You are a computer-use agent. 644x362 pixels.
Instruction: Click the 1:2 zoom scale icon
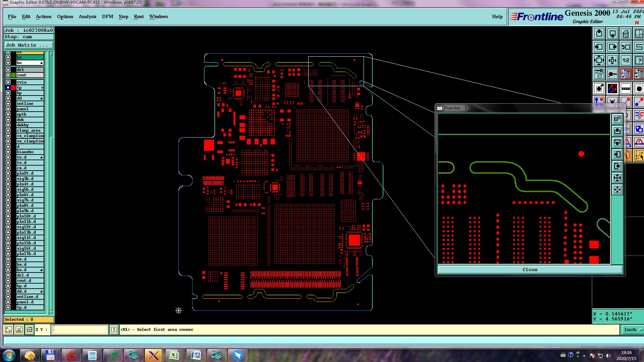click(626, 61)
